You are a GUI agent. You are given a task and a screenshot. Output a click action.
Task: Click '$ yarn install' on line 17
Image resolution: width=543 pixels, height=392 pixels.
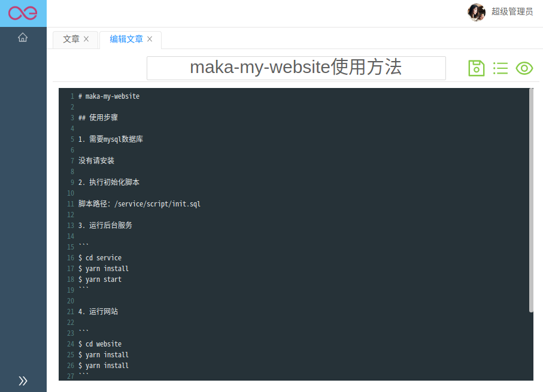[103, 268]
